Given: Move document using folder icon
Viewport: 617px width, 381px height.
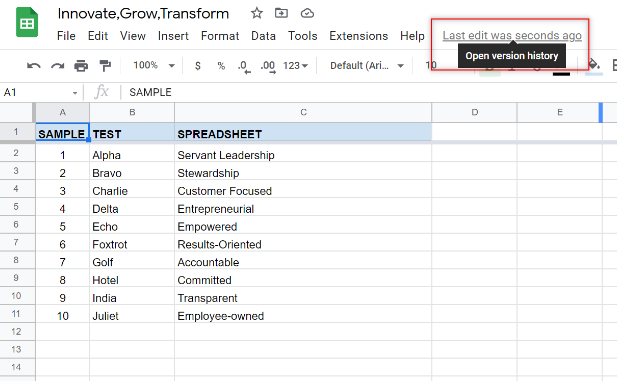Looking at the screenshot, I should click(281, 13).
